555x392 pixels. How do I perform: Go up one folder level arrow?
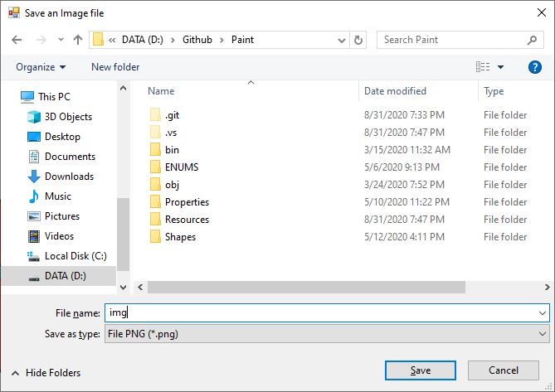tap(78, 40)
